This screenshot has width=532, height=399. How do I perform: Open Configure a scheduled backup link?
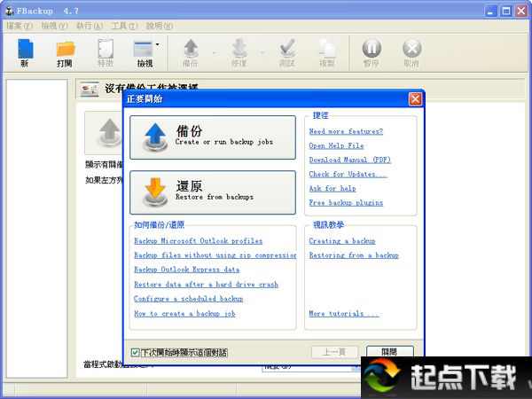tap(189, 299)
